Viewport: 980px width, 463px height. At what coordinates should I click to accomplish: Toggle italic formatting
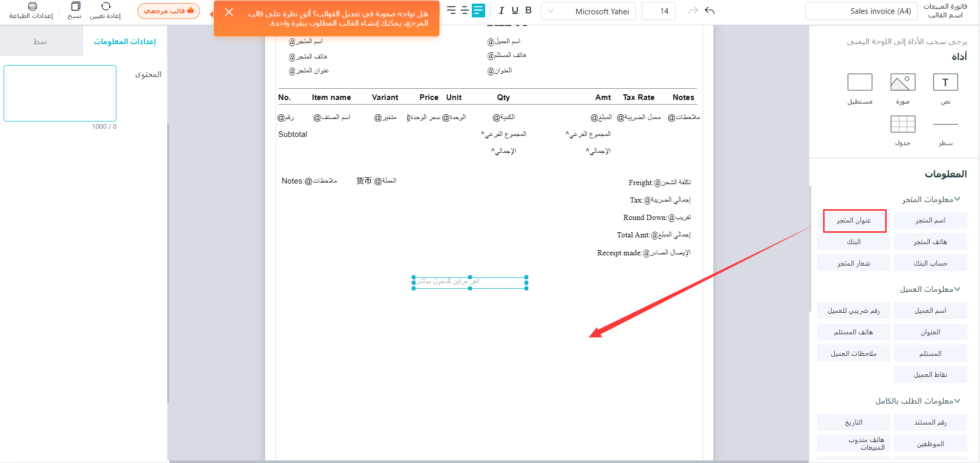[x=501, y=10]
